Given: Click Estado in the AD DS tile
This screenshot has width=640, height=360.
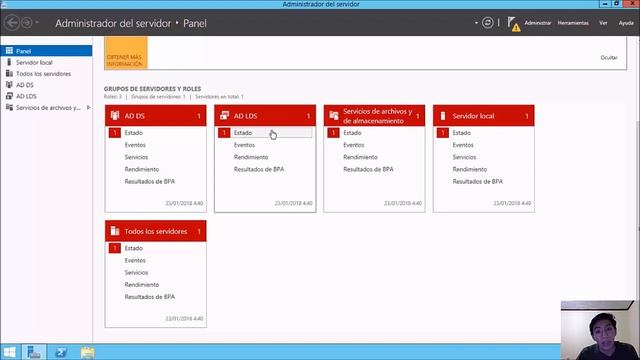Looking at the screenshot, I should pyautogui.click(x=134, y=133).
